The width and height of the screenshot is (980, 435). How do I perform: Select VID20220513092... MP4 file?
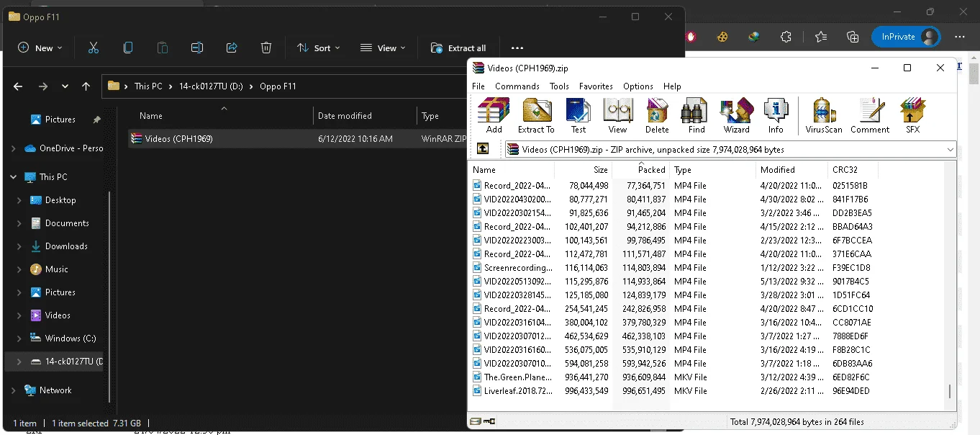518,282
